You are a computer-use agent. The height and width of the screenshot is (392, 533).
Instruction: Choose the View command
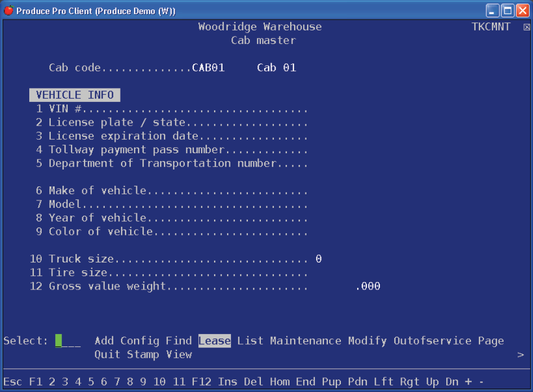[x=179, y=354]
